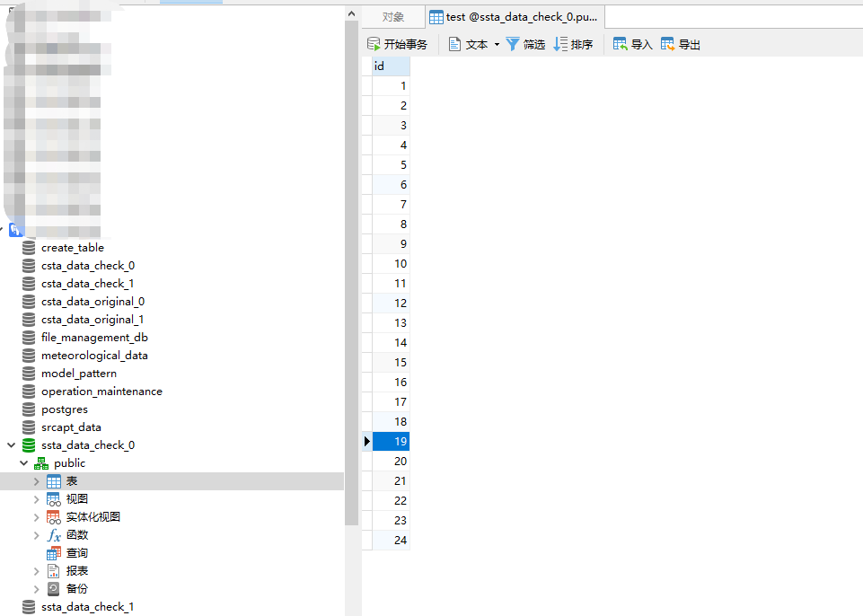
Task: Click the public schema icon
Action: click(41, 463)
